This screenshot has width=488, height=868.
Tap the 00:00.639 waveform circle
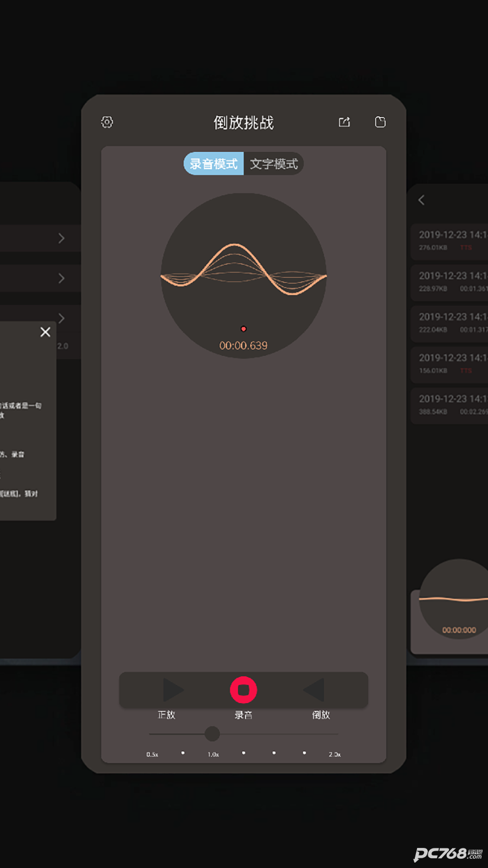[243, 276]
